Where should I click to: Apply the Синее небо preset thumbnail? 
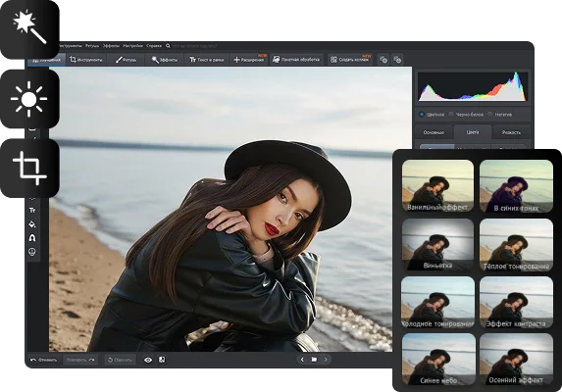[438, 359]
